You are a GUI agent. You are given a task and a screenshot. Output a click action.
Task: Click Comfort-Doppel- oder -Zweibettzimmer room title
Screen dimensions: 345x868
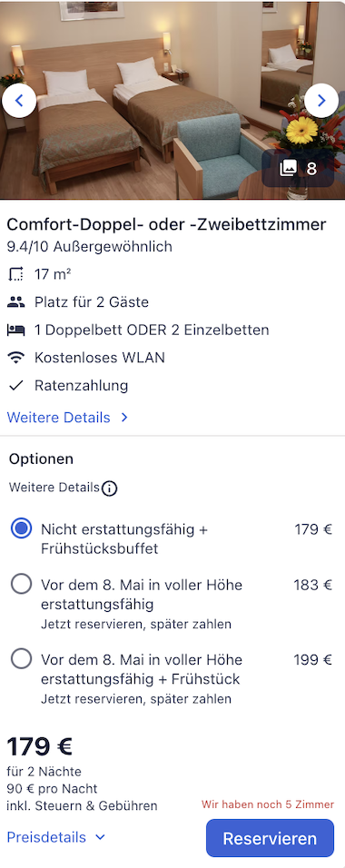click(x=166, y=224)
